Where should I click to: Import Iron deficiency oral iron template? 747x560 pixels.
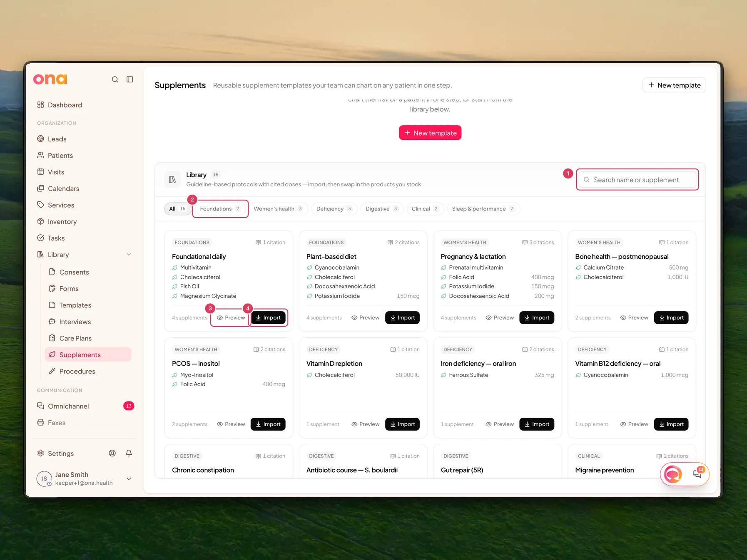537,424
